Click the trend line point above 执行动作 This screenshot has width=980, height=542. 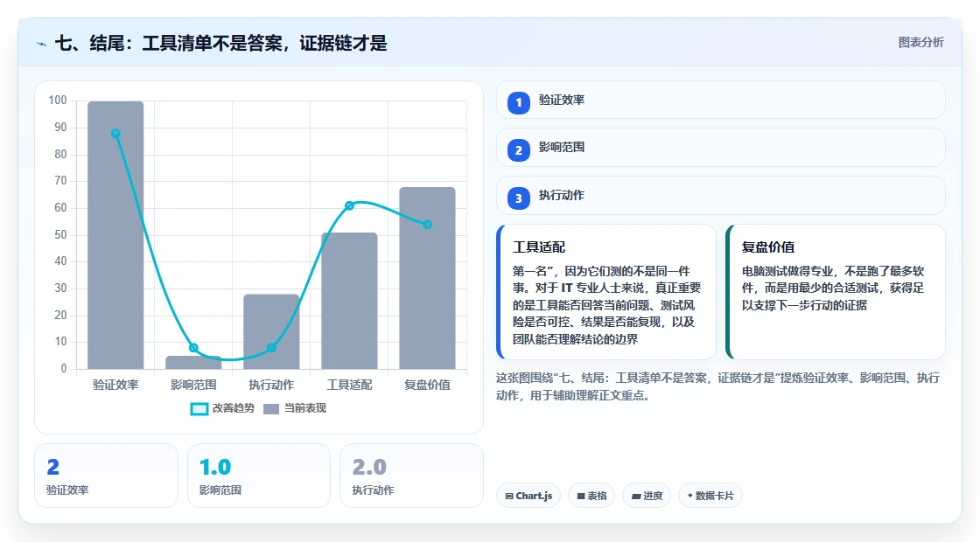pyautogui.click(x=271, y=348)
